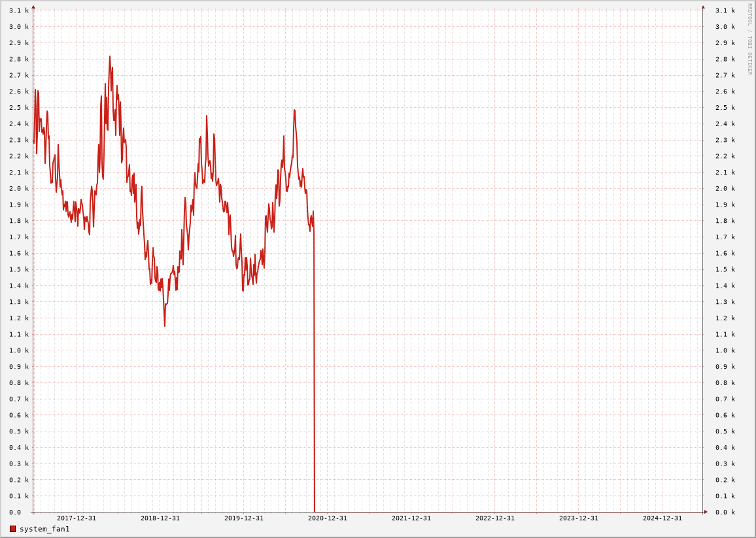Click the RRDTOOL / TOBI OETIKER watermark

(x=749, y=39)
